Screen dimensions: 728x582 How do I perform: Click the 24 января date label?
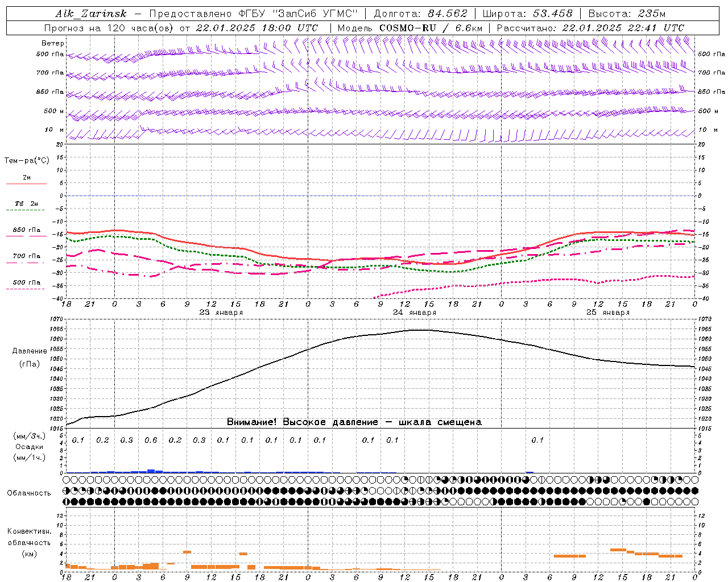tap(415, 313)
